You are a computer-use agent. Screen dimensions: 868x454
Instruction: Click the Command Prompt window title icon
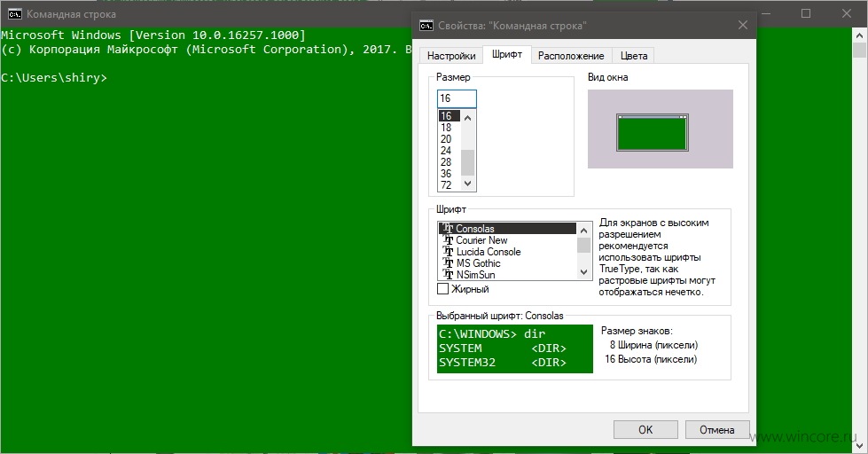click(x=15, y=14)
